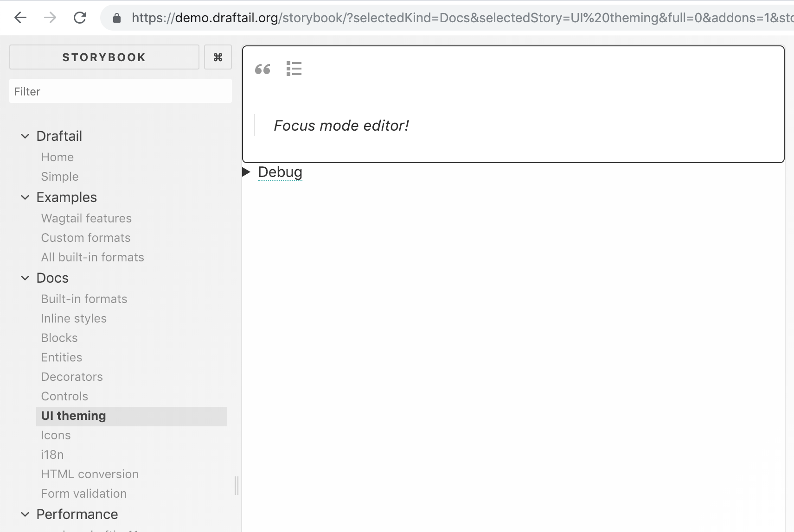This screenshot has width=794, height=532.
Task: Click the STORYBOOK header button
Action: [x=104, y=57]
